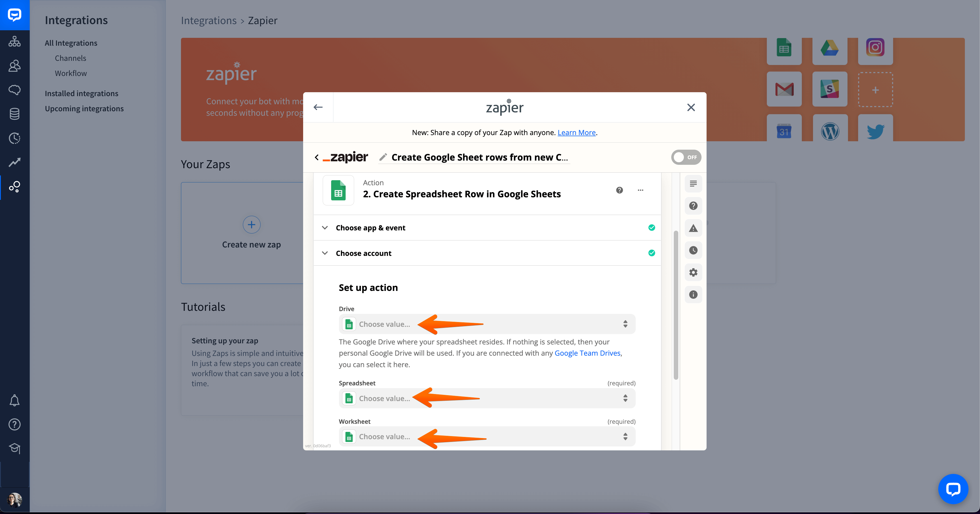This screenshot has height=514, width=980.
Task: Open the live chat widget button
Action: pyautogui.click(x=953, y=489)
